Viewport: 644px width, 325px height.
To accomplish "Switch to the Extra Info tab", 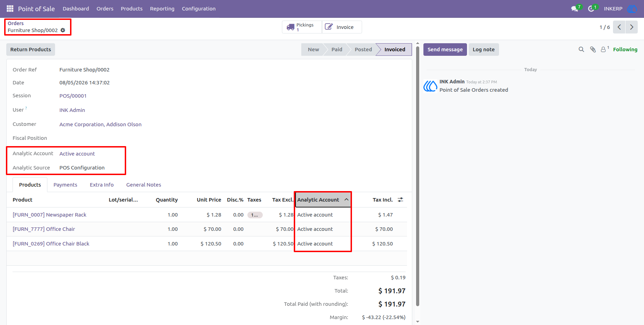I will [102, 185].
